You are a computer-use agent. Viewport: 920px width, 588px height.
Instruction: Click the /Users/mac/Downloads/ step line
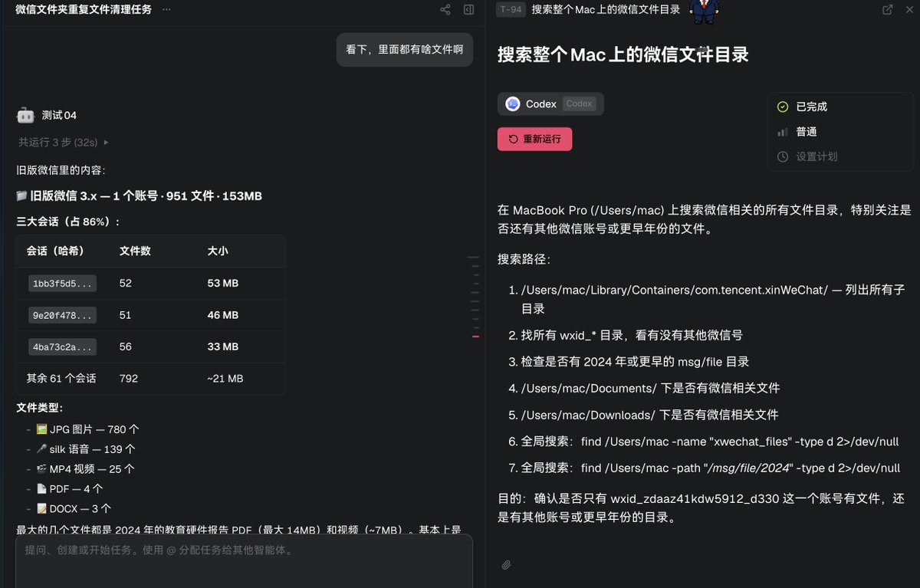pyautogui.click(x=649, y=415)
